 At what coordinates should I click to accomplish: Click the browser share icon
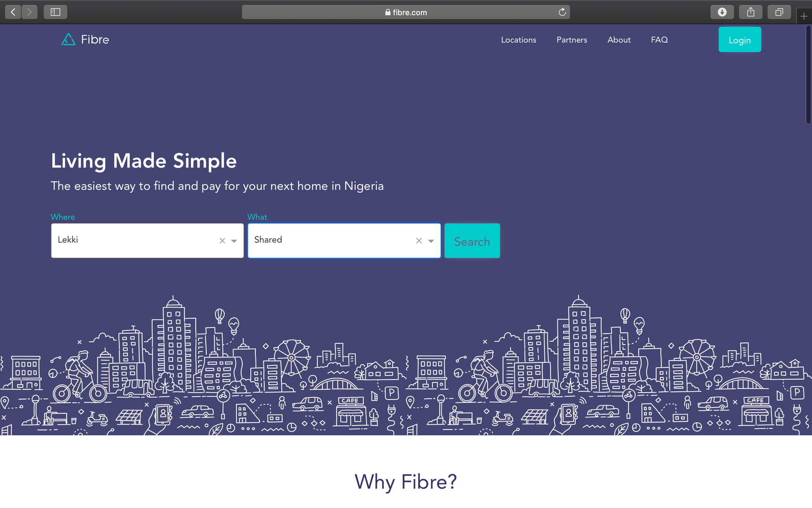[750, 12]
